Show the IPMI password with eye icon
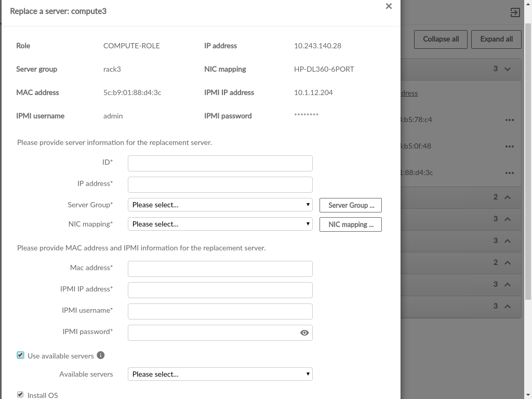The width and height of the screenshot is (532, 399). (x=304, y=333)
